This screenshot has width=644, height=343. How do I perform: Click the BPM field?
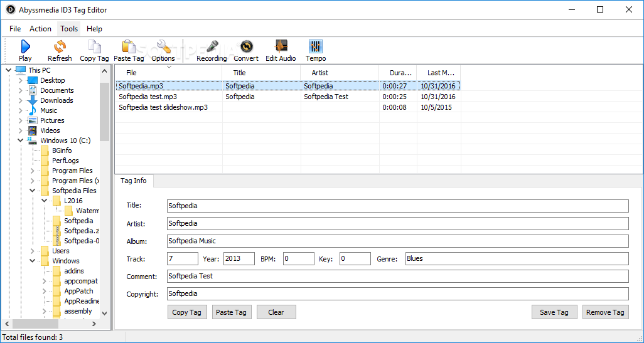tap(299, 259)
